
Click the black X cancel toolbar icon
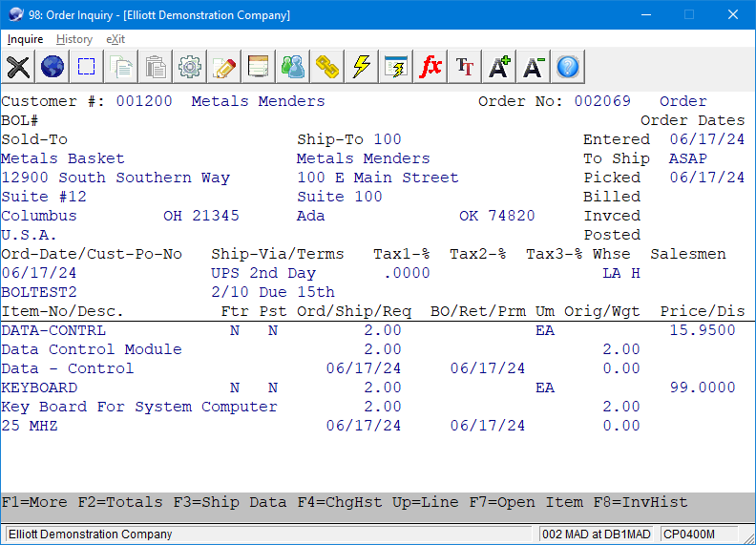coord(18,67)
